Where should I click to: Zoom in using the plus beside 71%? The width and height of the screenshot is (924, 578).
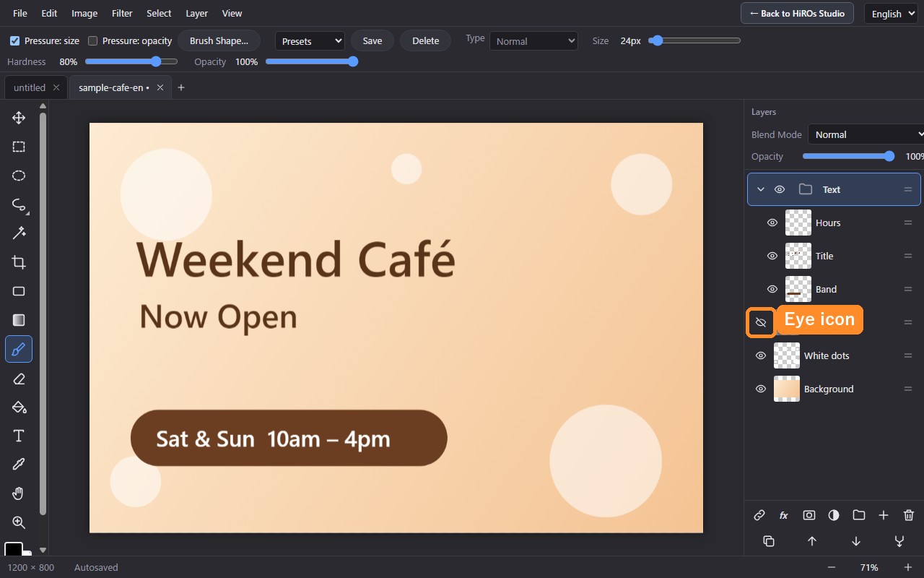coord(908,567)
